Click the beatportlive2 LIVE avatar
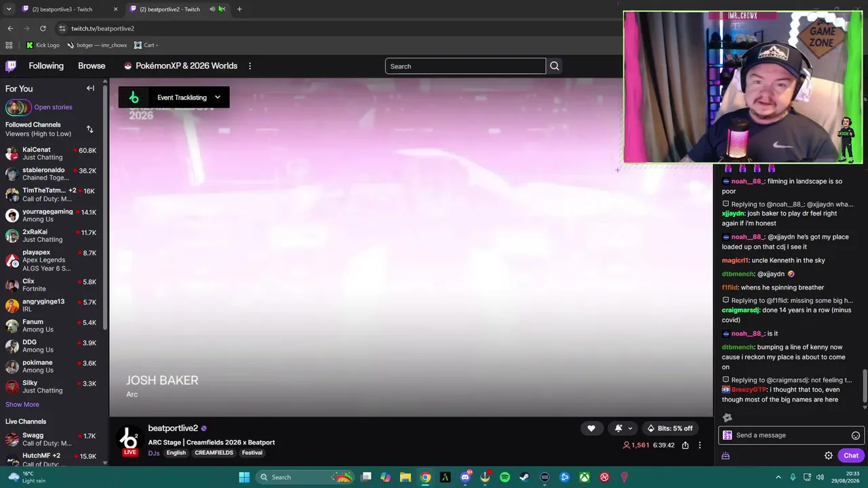Screen dimensions: 868x488 pos(129,441)
